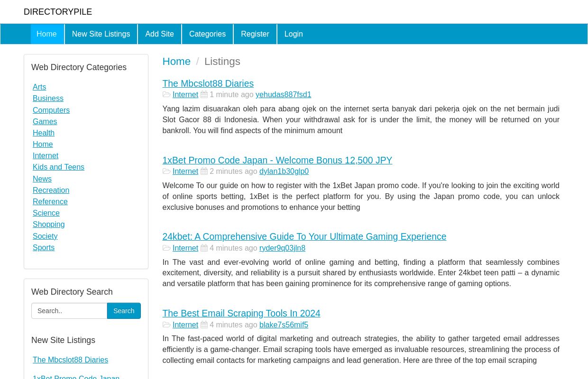Open '24kbet: A Comprehensive Guide' listing title

click(304, 236)
